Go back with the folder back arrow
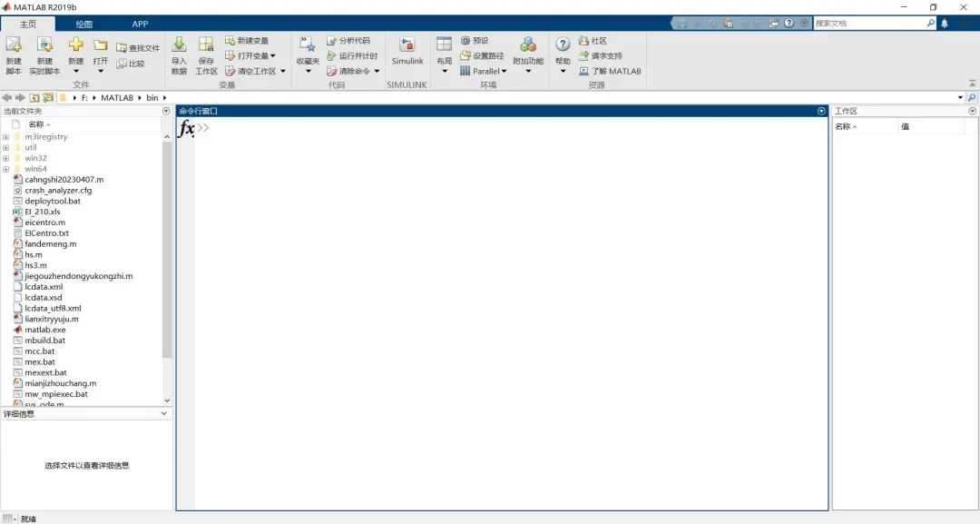 click(x=7, y=97)
